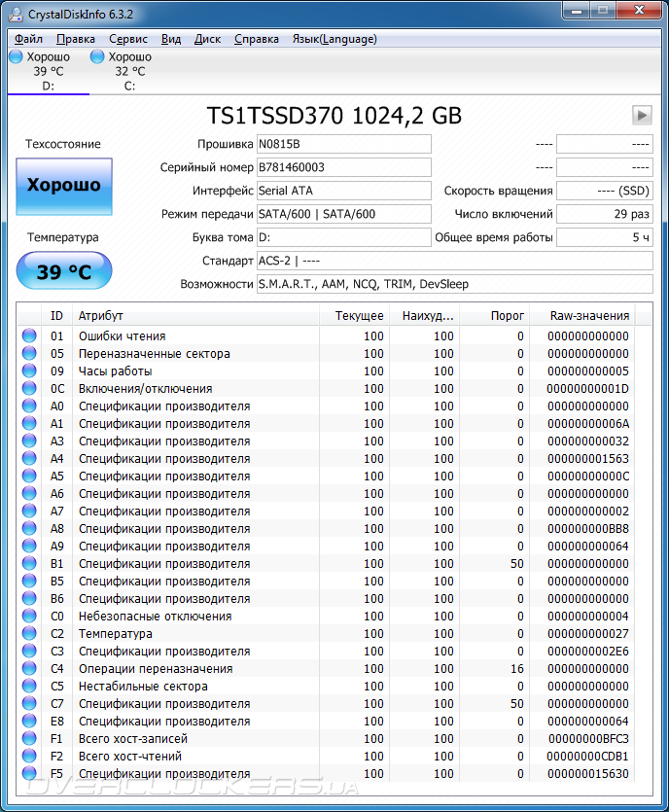Click status orb for attribute A5
This screenshot has width=669, height=812.
point(29,476)
